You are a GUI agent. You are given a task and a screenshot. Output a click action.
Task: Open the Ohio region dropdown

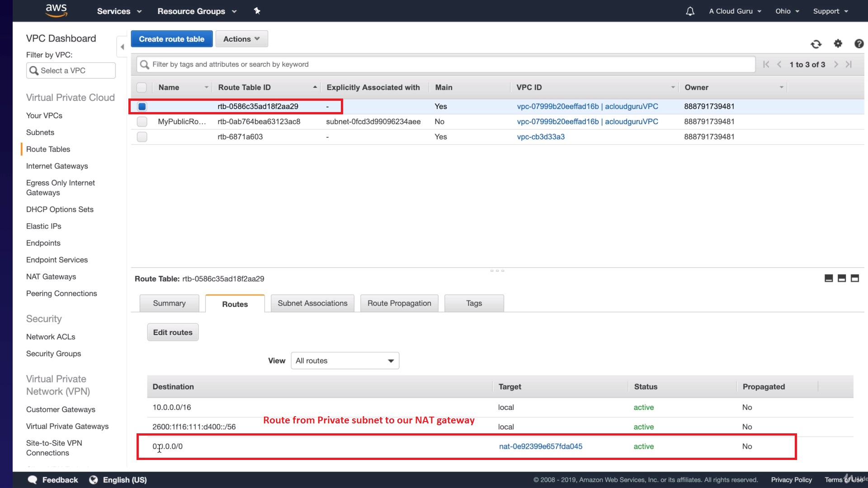(x=787, y=11)
